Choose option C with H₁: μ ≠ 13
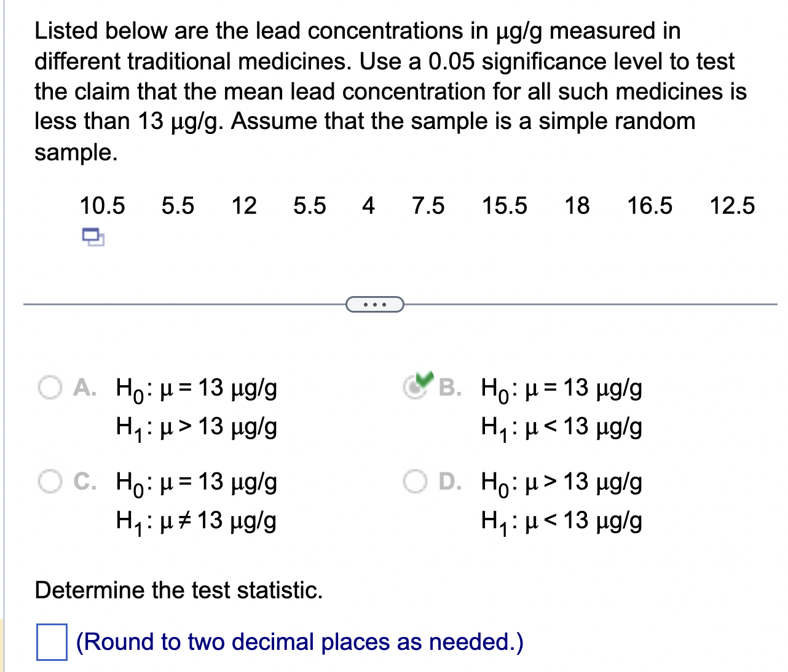The height and width of the screenshot is (672, 788). (49, 482)
